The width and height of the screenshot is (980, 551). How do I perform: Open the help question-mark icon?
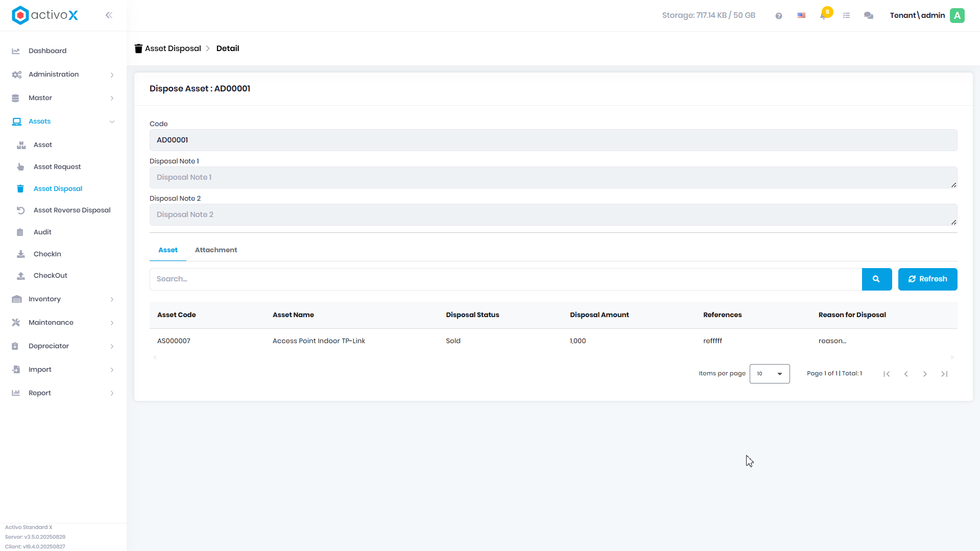[778, 16]
